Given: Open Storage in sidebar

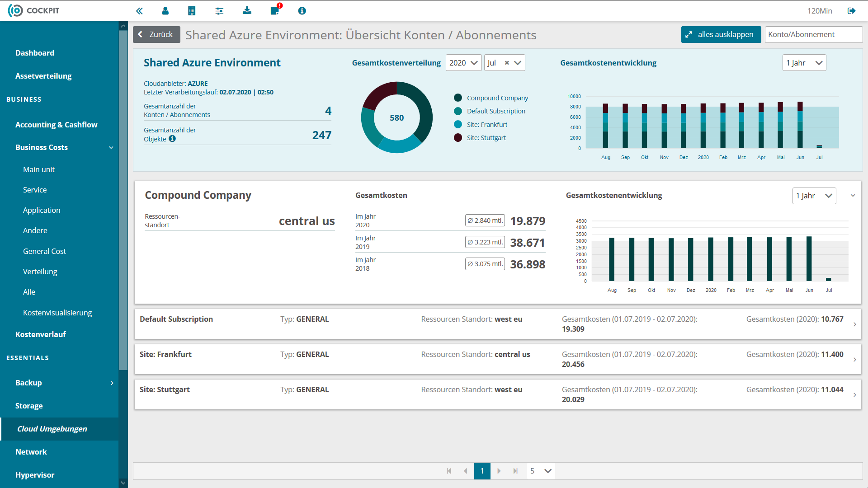Looking at the screenshot, I should pyautogui.click(x=29, y=406).
